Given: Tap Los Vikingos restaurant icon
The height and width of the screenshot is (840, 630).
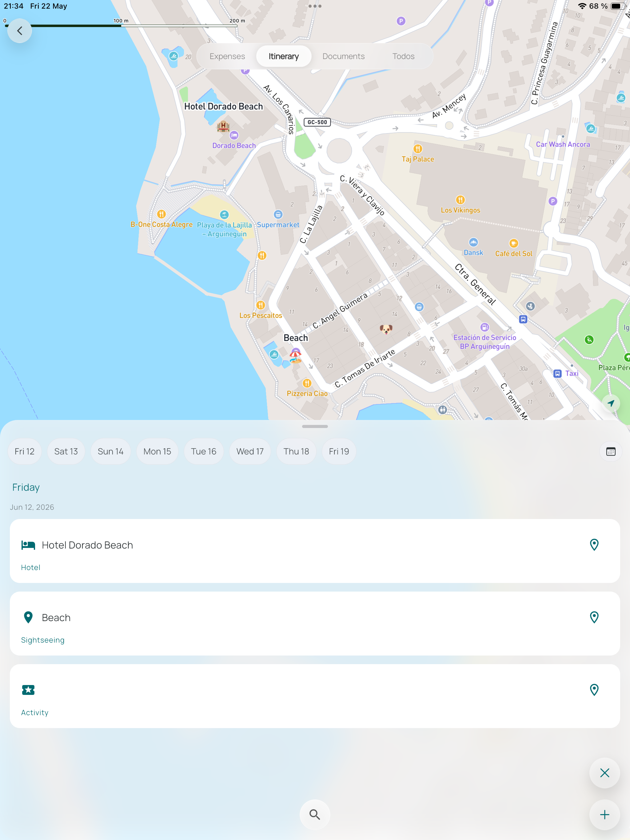Looking at the screenshot, I should click(x=460, y=200).
